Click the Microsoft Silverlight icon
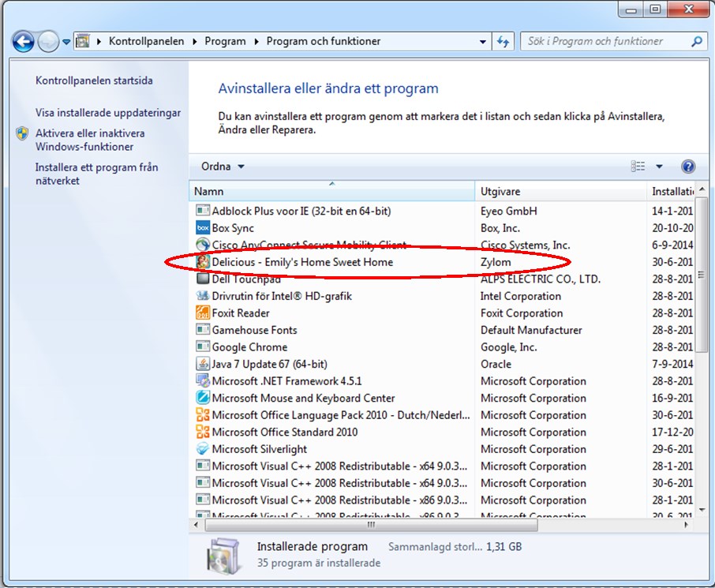This screenshot has height=588, width=715. (x=203, y=449)
